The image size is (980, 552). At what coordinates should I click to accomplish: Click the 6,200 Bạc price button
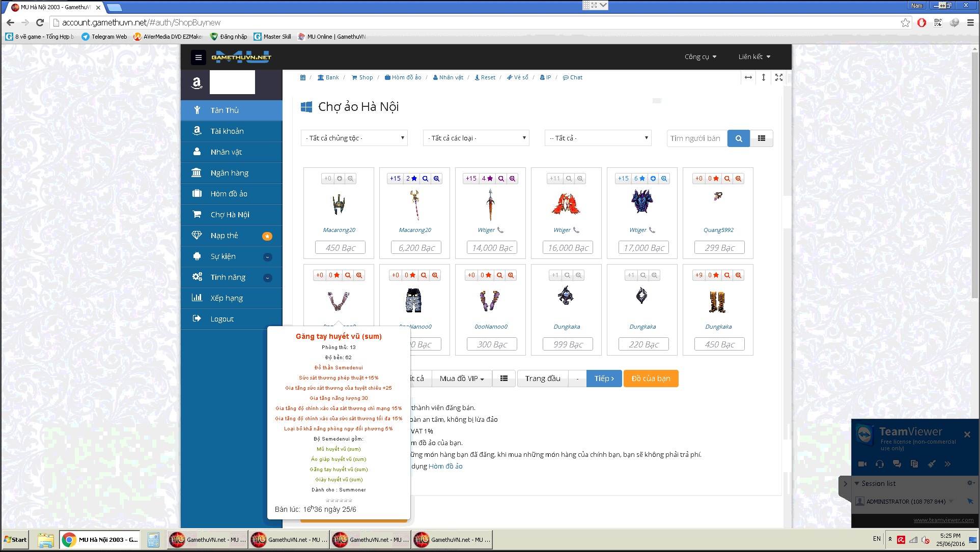click(416, 248)
